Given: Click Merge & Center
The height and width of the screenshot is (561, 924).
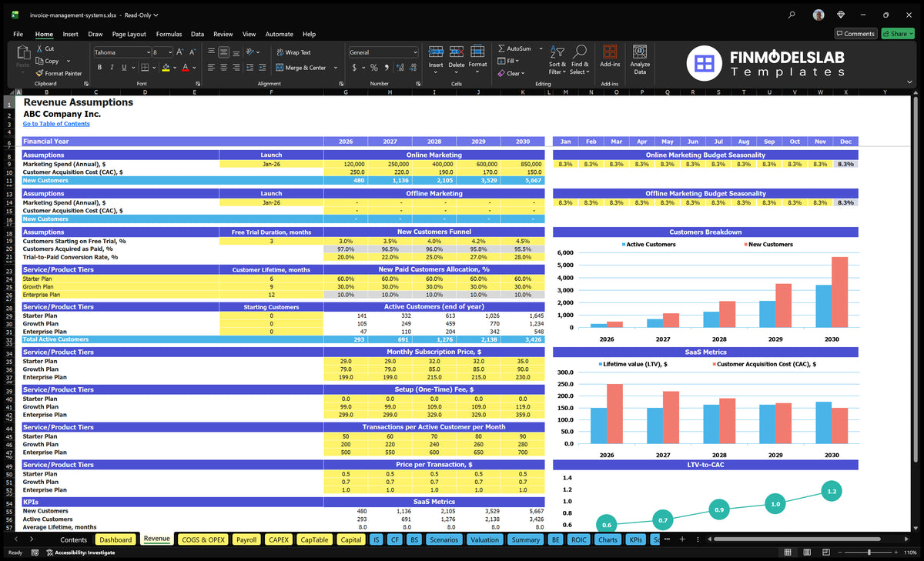Looking at the screenshot, I should [x=300, y=68].
